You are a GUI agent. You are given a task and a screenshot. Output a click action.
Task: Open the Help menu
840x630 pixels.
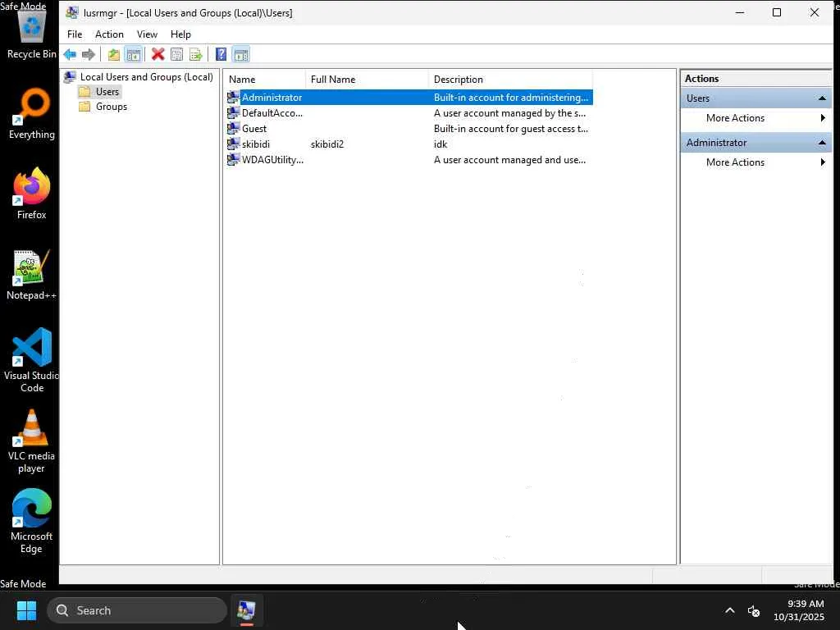tap(180, 34)
